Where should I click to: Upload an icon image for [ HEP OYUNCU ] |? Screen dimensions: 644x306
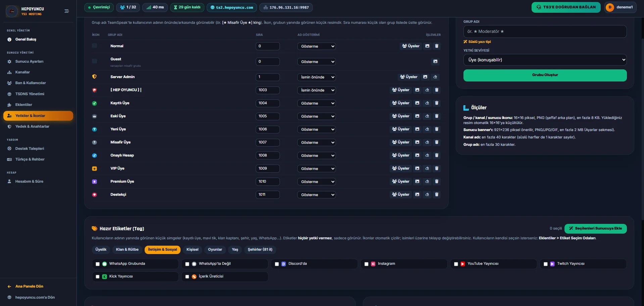(x=417, y=90)
